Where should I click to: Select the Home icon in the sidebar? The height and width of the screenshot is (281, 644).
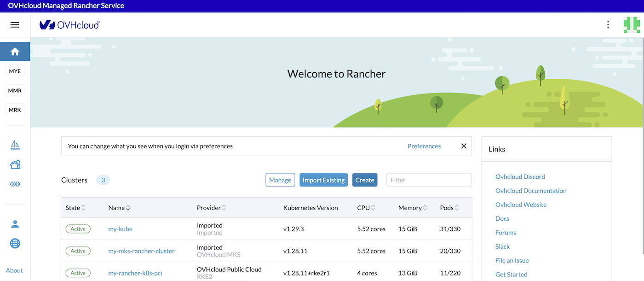(15, 51)
